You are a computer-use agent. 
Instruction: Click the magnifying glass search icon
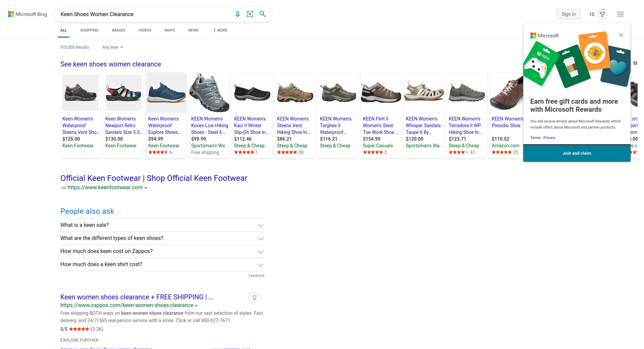263,14
